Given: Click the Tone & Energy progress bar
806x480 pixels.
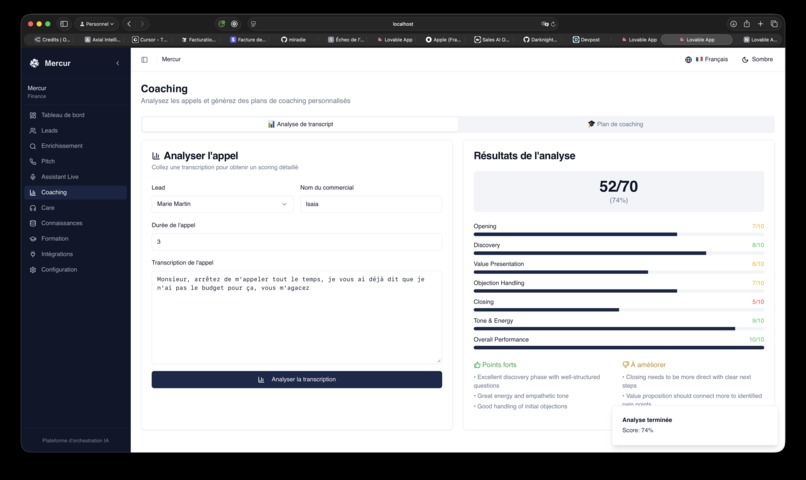Looking at the screenshot, I should 618,329.
